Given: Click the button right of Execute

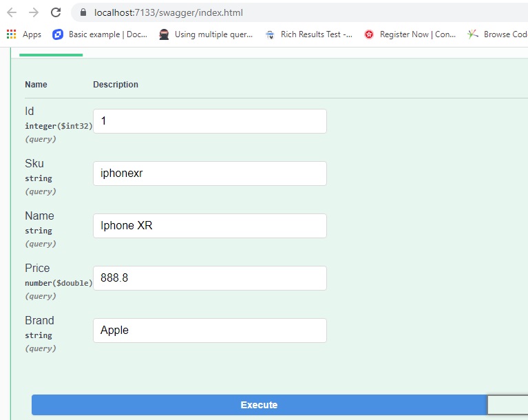Looking at the screenshot, I should (x=508, y=405).
